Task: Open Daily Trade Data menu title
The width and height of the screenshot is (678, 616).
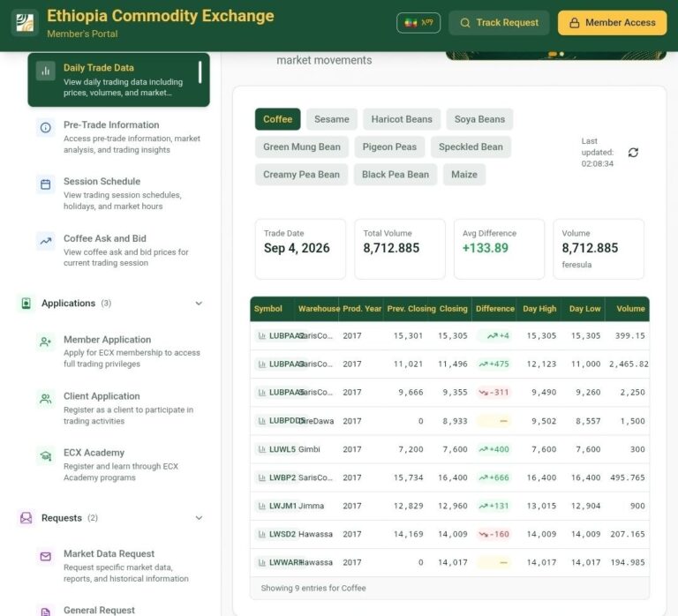Action: 99,68
